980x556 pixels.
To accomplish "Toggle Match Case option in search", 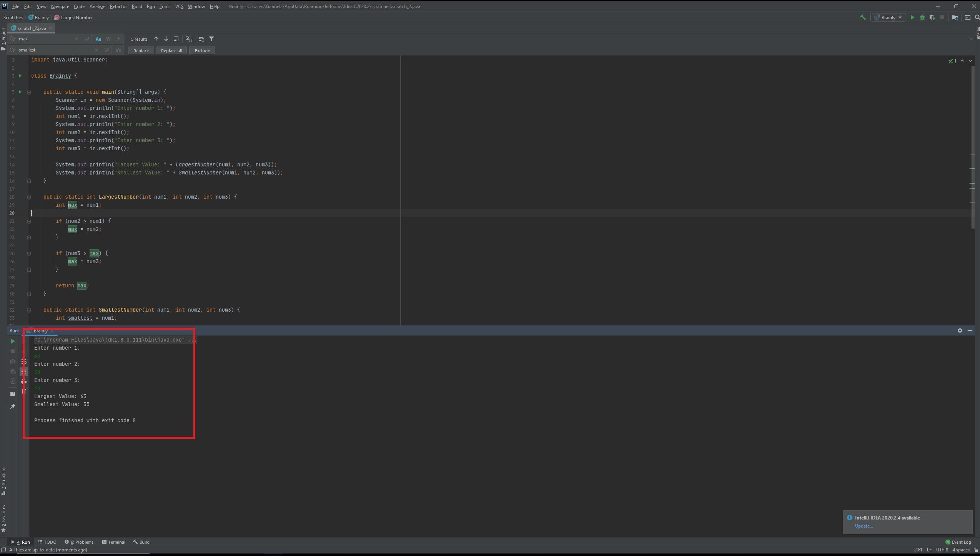I will click(98, 39).
